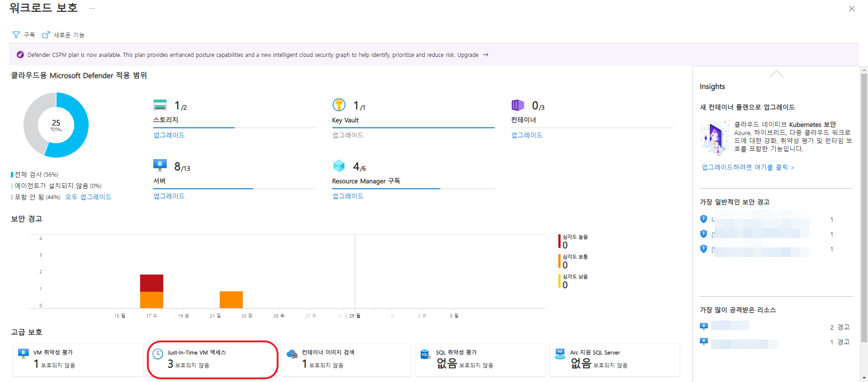This screenshot has width=868, height=382.
Task: Click the red high-severity bar on 17
Action: click(x=151, y=283)
